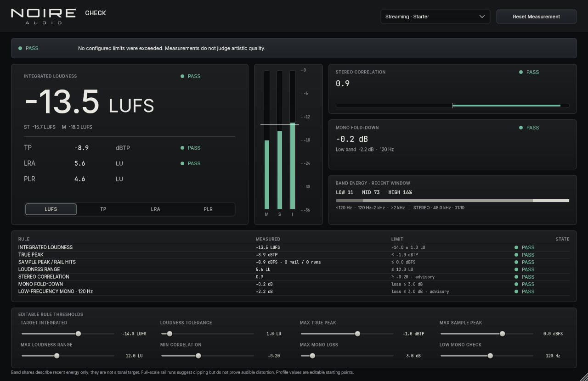
Task: Click the S short-term meter bar
Action: (280, 140)
